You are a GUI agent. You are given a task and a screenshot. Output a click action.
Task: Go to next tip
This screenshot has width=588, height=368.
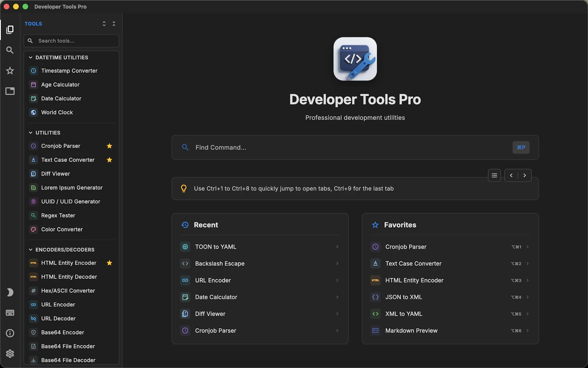[x=525, y=176]
